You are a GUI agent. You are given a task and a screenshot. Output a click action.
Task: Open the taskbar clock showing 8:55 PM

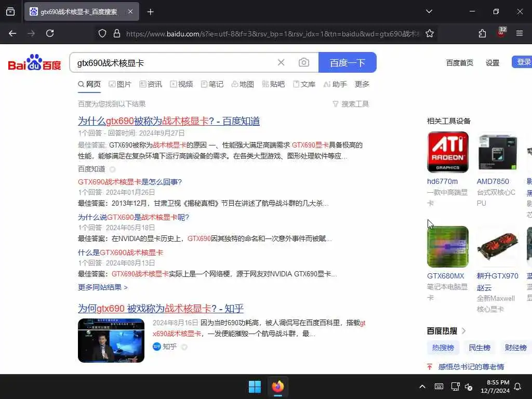point(495,387)
